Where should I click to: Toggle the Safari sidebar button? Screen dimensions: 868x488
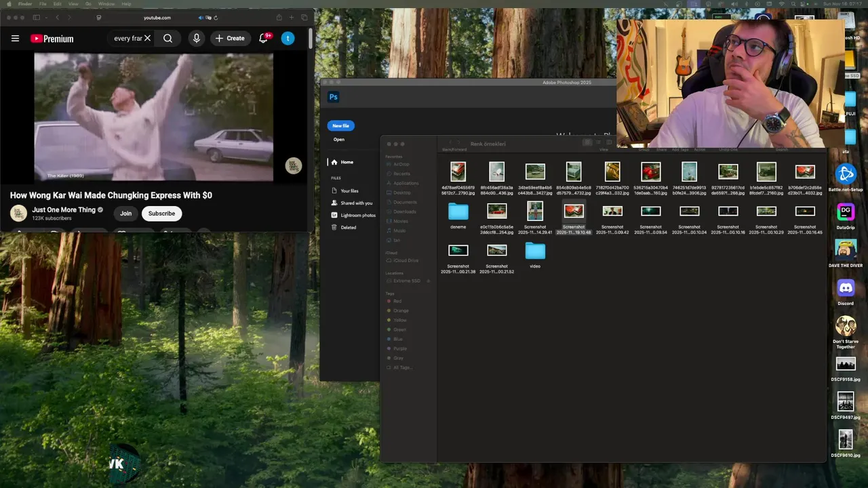coord(36,18)
